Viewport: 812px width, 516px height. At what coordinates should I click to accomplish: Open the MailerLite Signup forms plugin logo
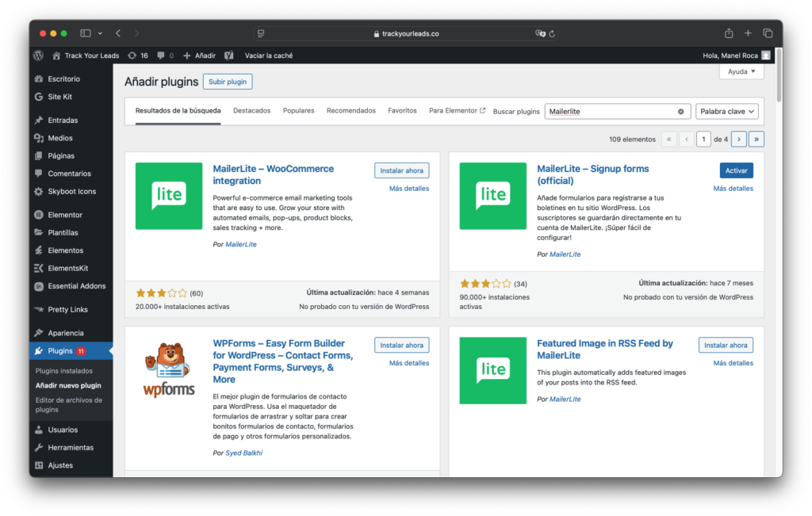tap(492, 196)
